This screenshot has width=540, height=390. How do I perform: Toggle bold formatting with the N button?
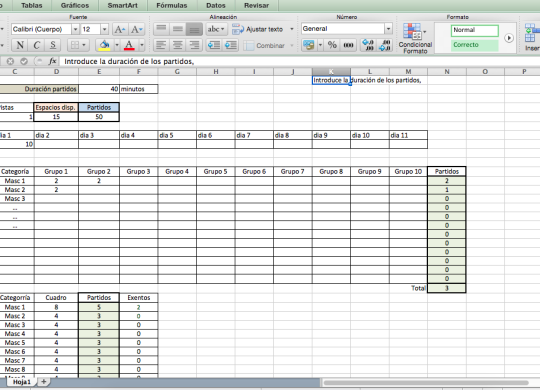20,45
